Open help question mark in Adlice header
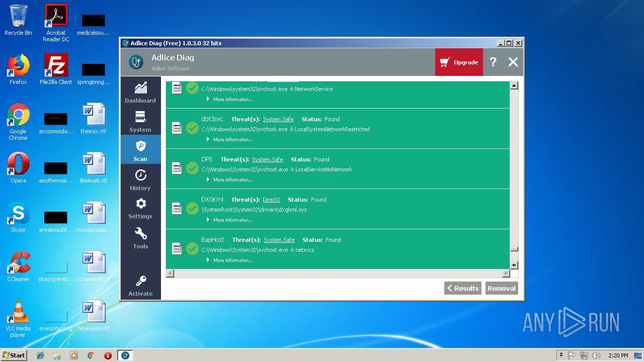The image size is (644, 362). 493,62
